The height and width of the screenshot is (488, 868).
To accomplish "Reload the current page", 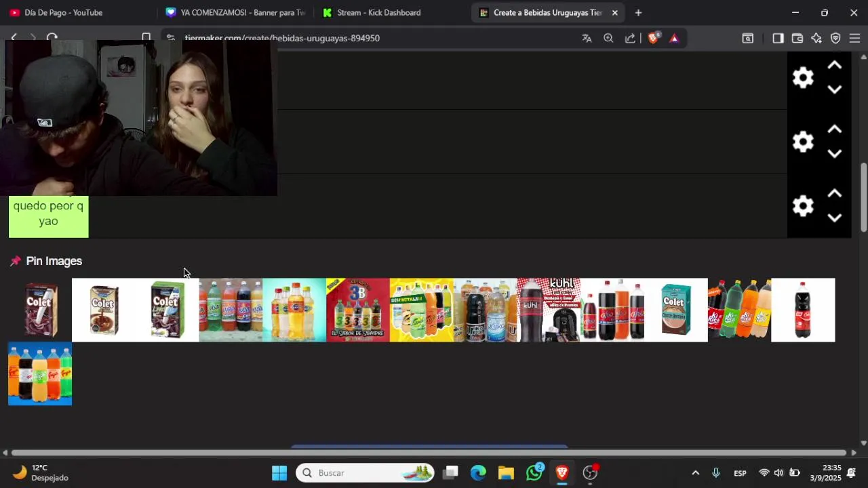I will [x=52, y=38].
